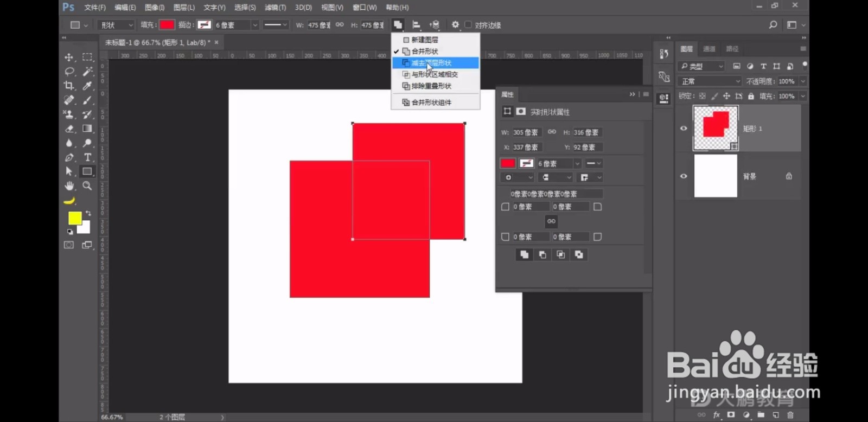The image size is (868, 422).
Task: Select the Eyedropper tool
Action: pos(87,86)
